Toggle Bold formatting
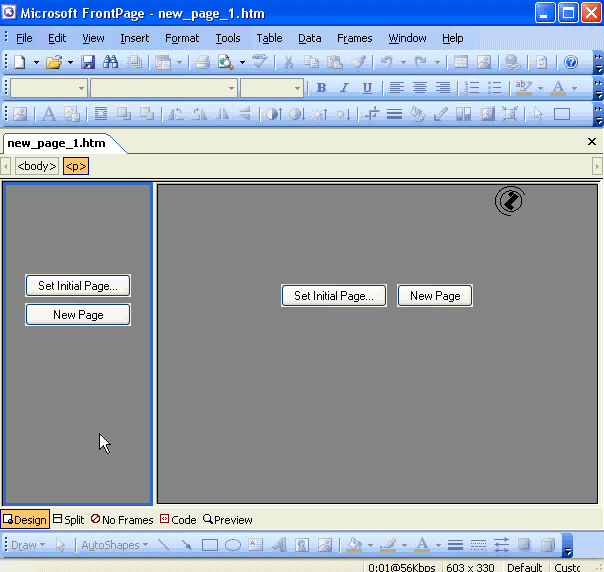The height and width of the screenshot is (572, 604). 321,88
